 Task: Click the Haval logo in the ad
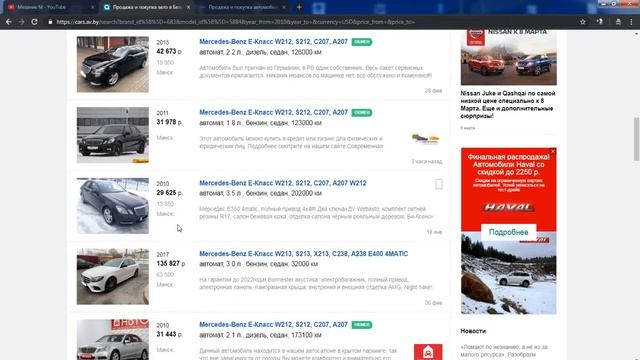(x=509, y=207)
